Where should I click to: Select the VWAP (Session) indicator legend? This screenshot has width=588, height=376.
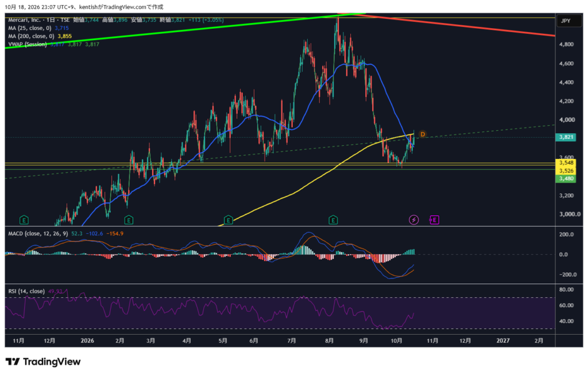pyautogui.click(x=28, y=44)
